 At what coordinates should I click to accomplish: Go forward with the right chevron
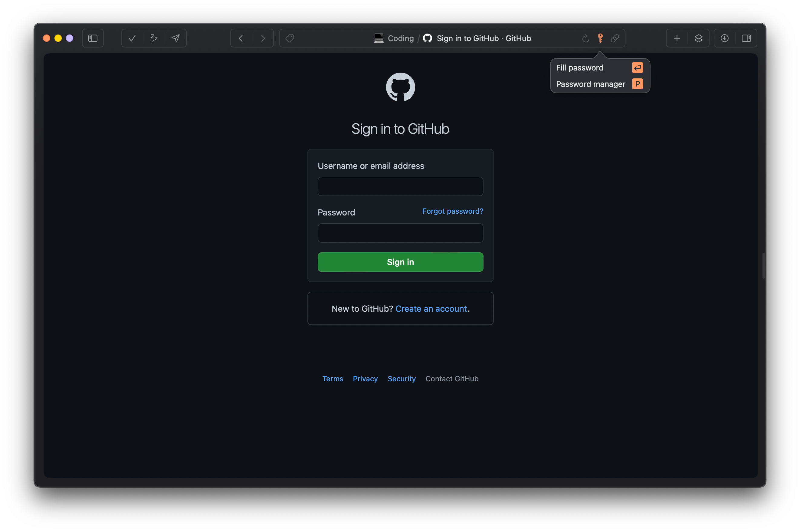click(x=263, y=38)
